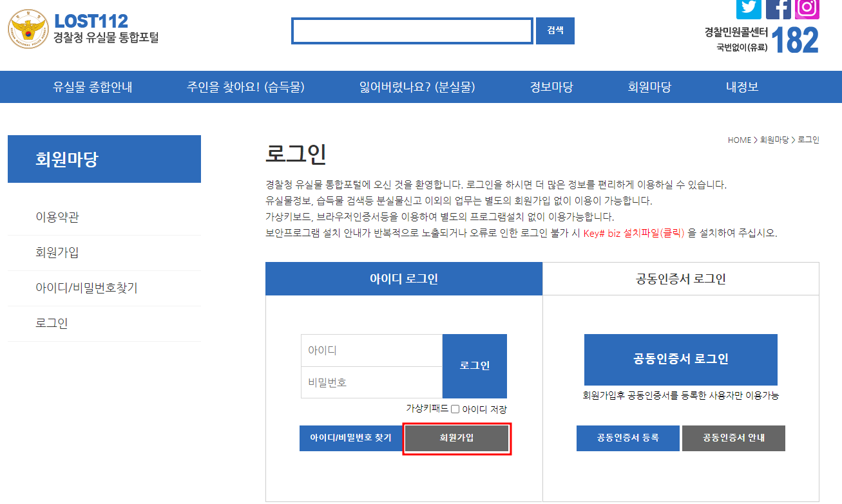Click the 아이디/비밀번호 찾기 button
Viewport: 842px width, 504px height.
point(352,438)
